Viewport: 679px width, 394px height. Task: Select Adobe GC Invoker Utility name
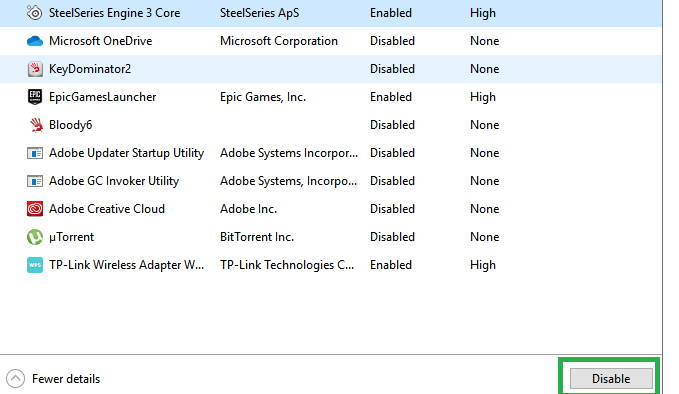pos(114,181)
